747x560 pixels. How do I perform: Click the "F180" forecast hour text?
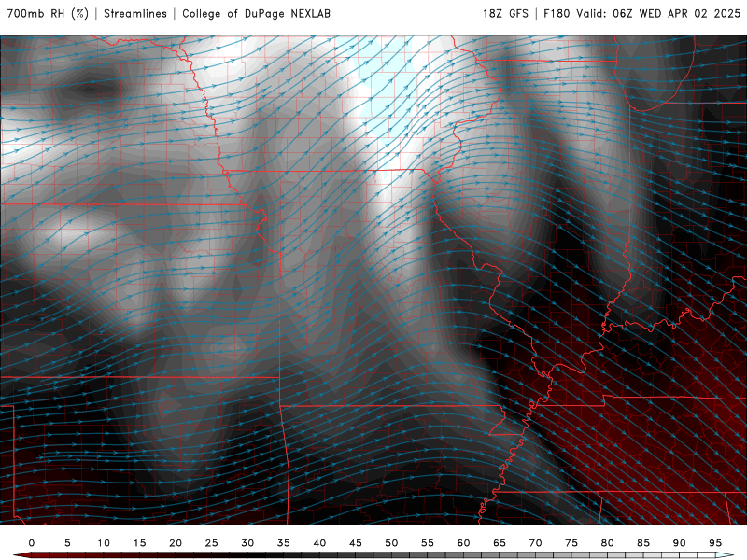pyautogui.click(x=557, y=14)
